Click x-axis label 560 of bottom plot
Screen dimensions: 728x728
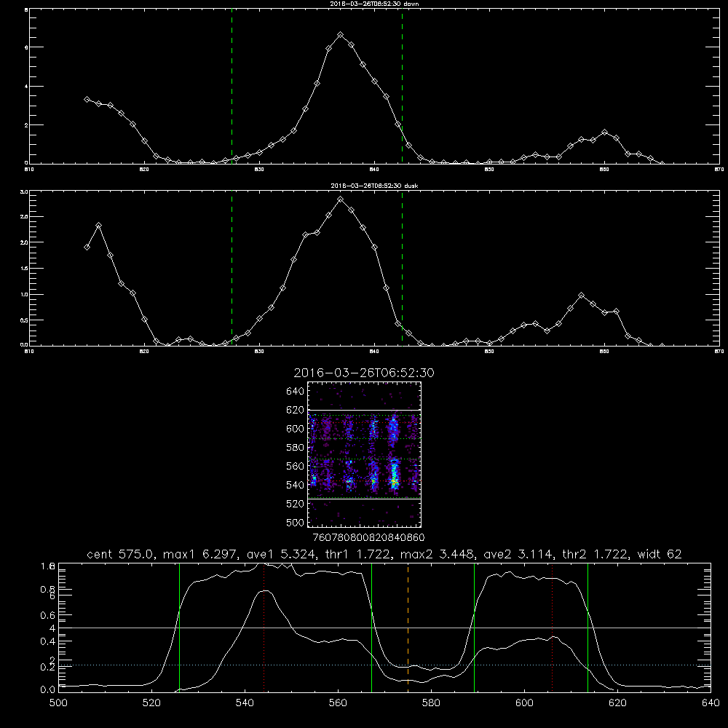(x=338, y=703)
